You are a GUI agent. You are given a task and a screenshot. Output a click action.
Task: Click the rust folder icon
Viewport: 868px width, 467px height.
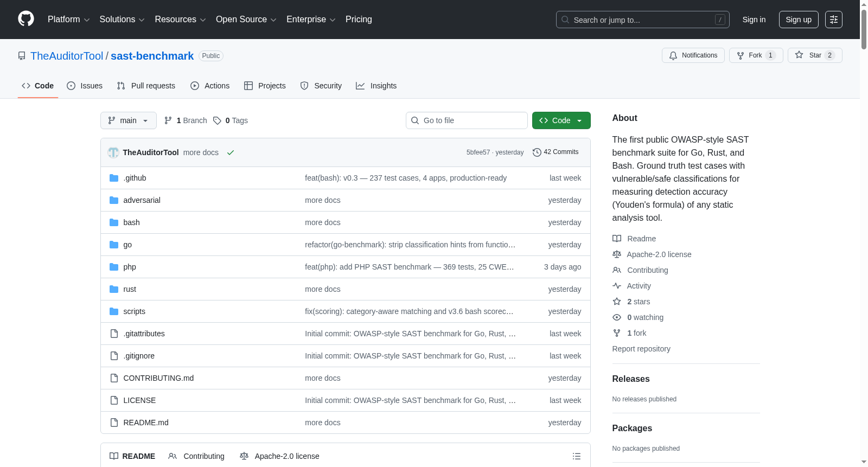pos(114,289)
